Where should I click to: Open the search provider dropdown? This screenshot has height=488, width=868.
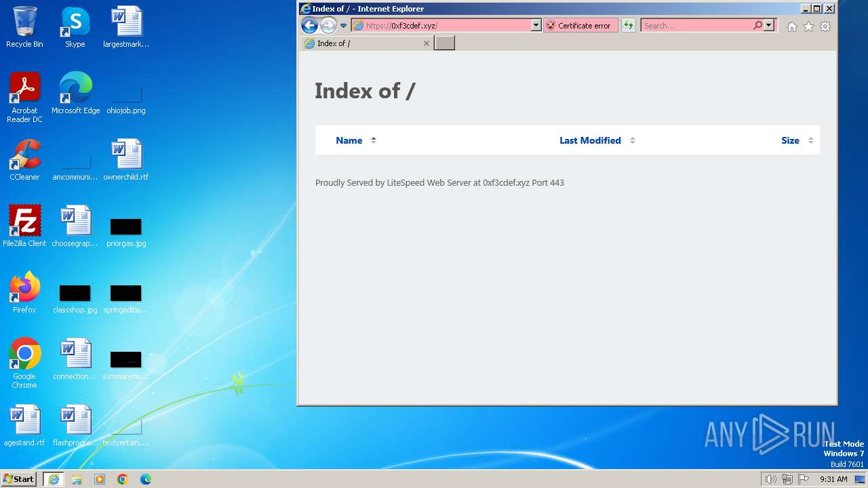pyautogui.click(x=769, y=26)
